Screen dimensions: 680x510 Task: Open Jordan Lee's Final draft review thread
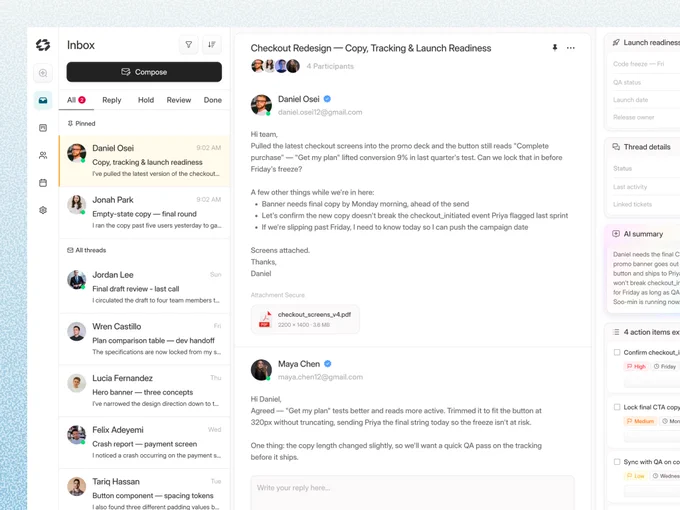144,288
